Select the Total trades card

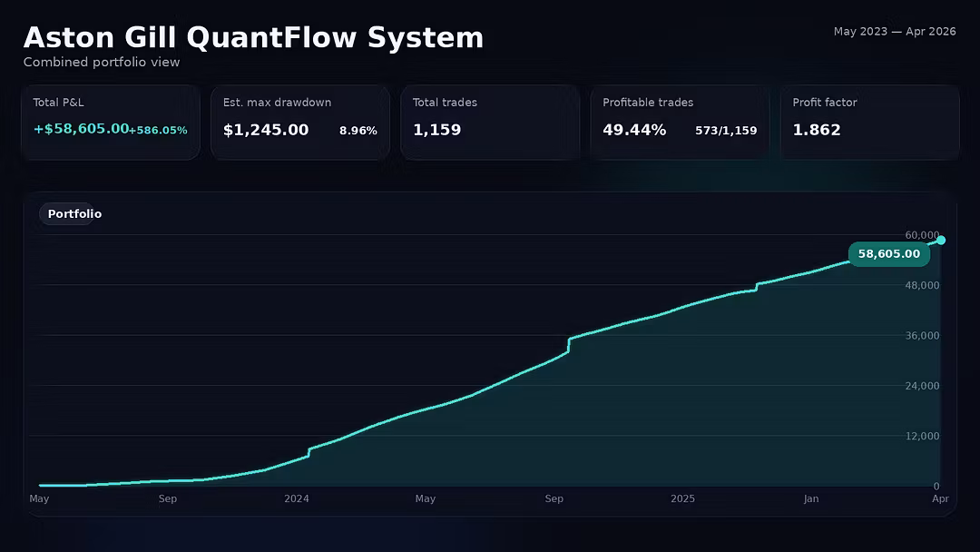(x=489, y=122)
